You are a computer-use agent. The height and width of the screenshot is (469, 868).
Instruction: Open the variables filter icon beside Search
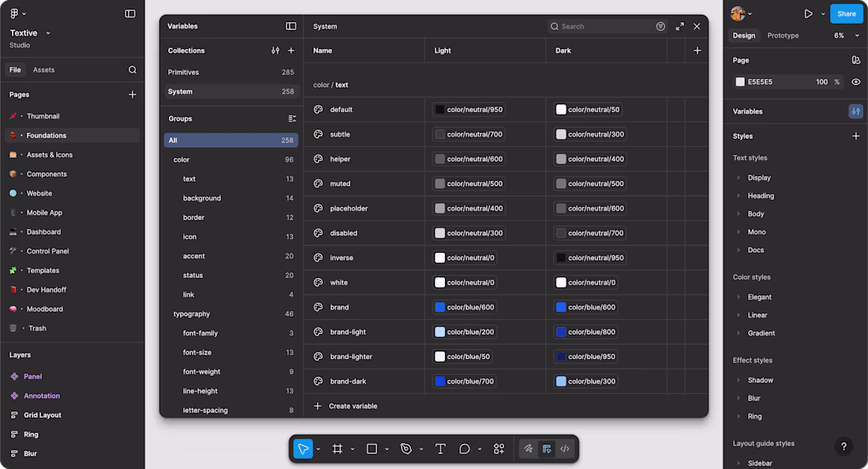click(x=660, y=26)
